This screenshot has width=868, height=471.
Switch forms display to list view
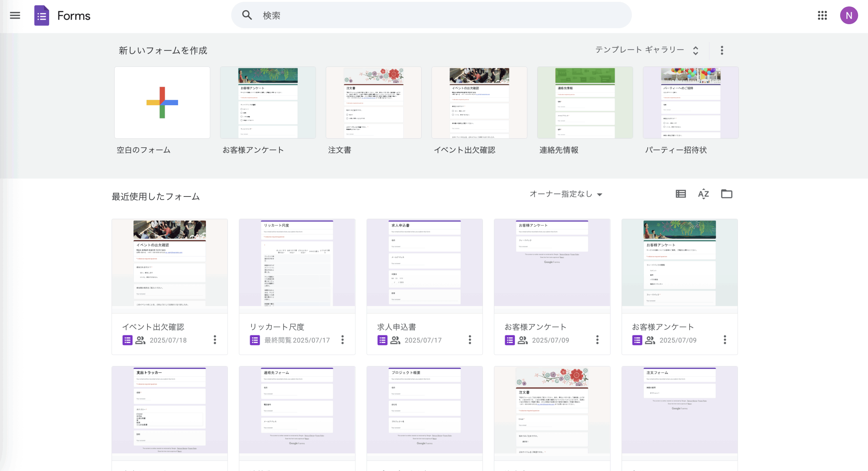click(680, 193)
